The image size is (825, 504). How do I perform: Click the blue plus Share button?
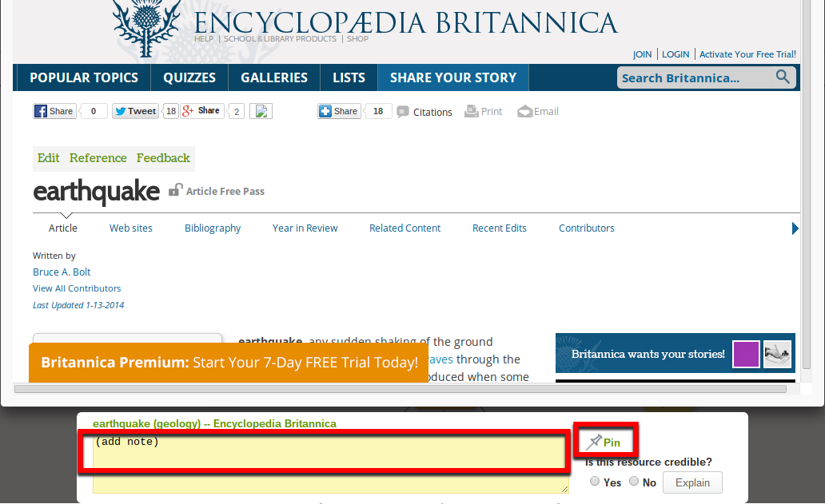(339, 111)
